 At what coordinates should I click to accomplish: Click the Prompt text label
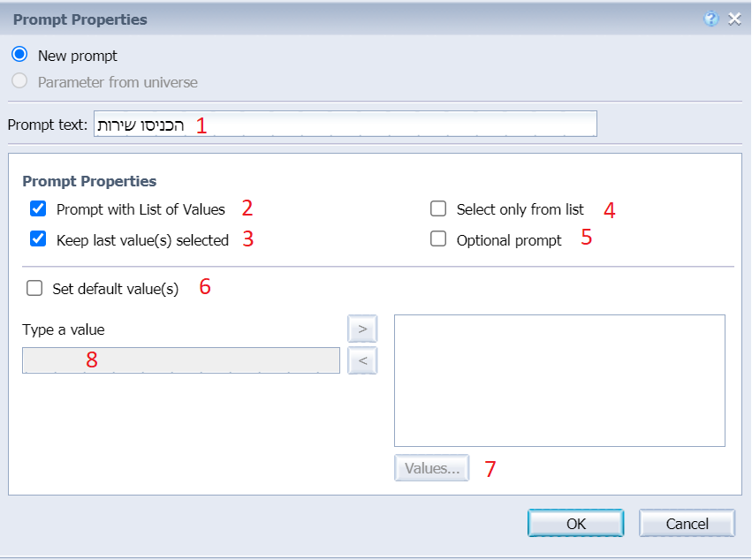[47, 125]
